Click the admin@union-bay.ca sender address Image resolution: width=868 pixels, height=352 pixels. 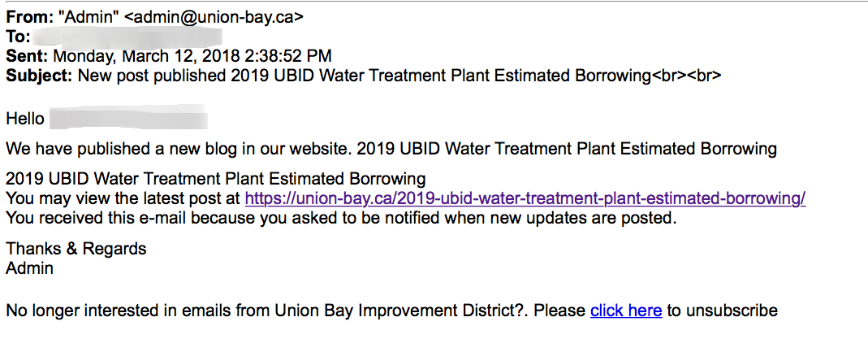click(215, 17)
